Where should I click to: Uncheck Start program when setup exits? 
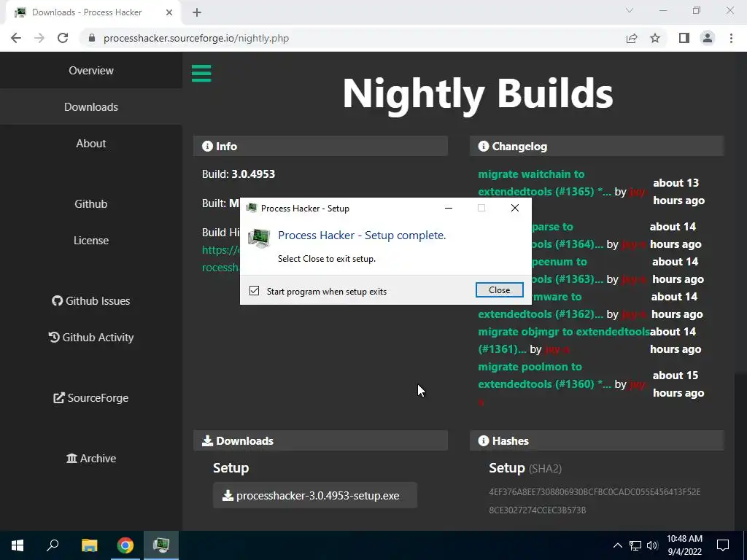[255, 291]
